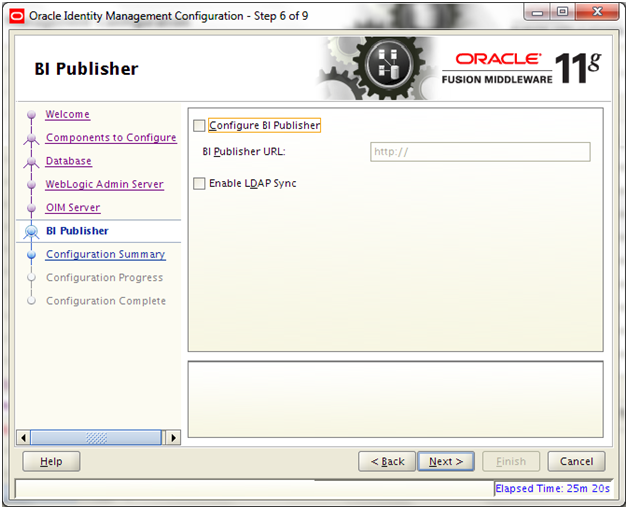Minimize the configuration window
This screenshot has height=509, width=628.
(x=537, y=12)
